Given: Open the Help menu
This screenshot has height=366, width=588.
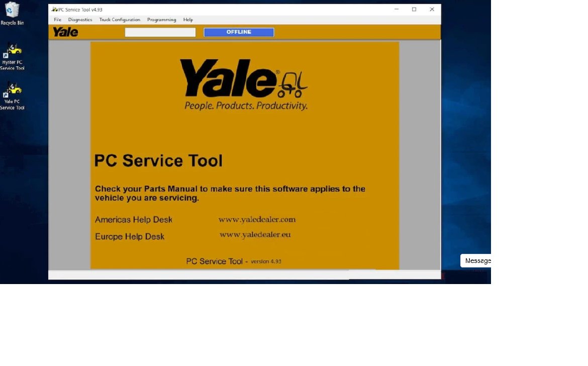Looking at the screenshot, I should pyautogui.click(x=188, y=20).
